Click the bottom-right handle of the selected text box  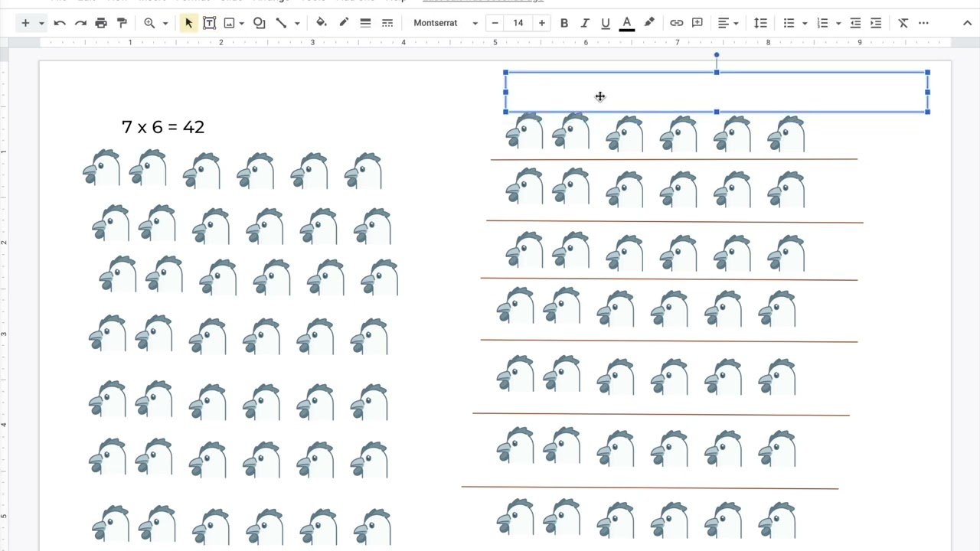(927, 112)
